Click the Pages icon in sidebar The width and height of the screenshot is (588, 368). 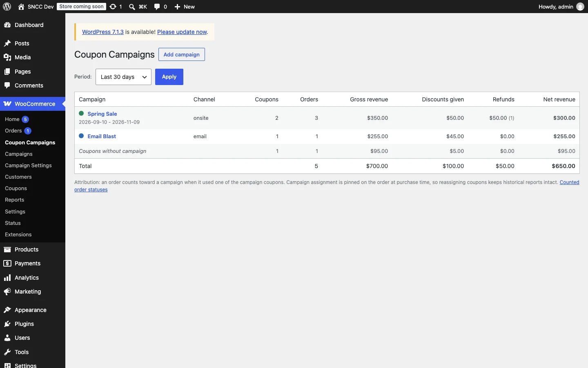pos(7,72)
